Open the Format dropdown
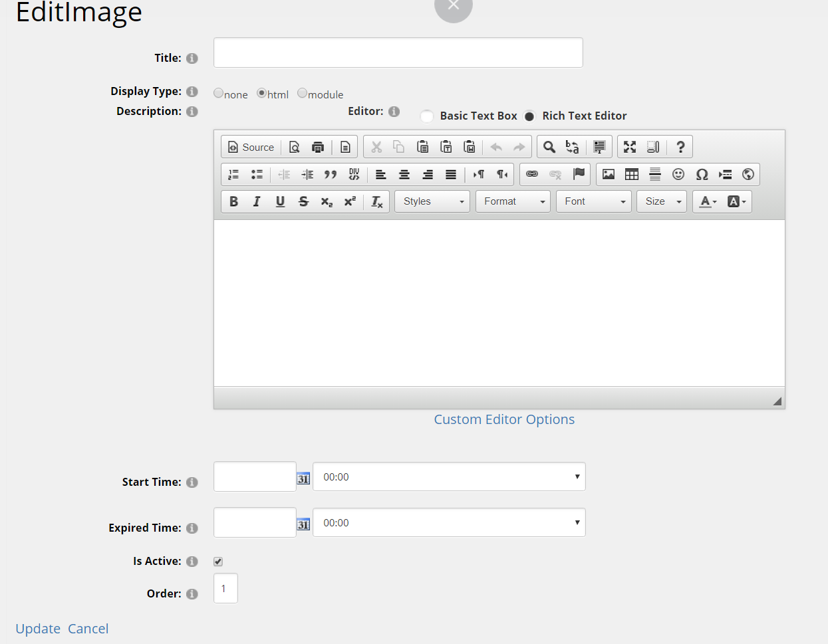This screenshot has height=644, width=828. 513,201
